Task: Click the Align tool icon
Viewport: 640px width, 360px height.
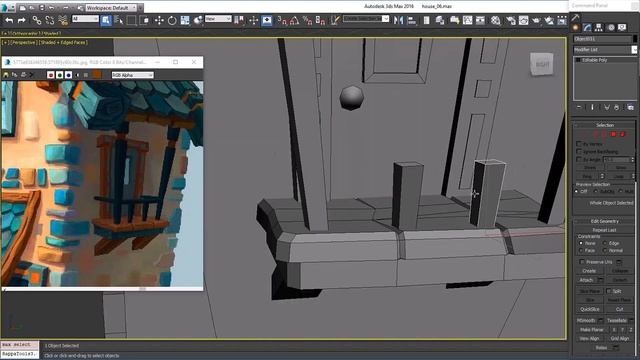Action: (412, 20)
